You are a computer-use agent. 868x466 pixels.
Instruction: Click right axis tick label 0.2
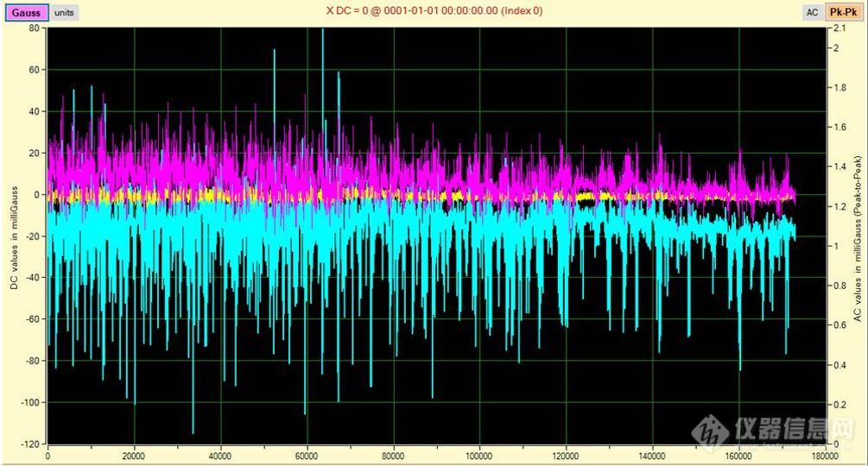click(839, 404)
